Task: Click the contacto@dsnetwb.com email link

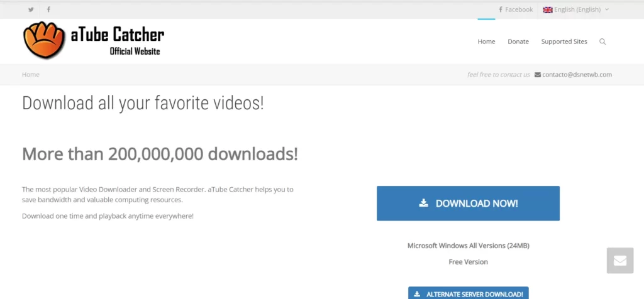Action: pyautogui.click(x=577, y=75)
